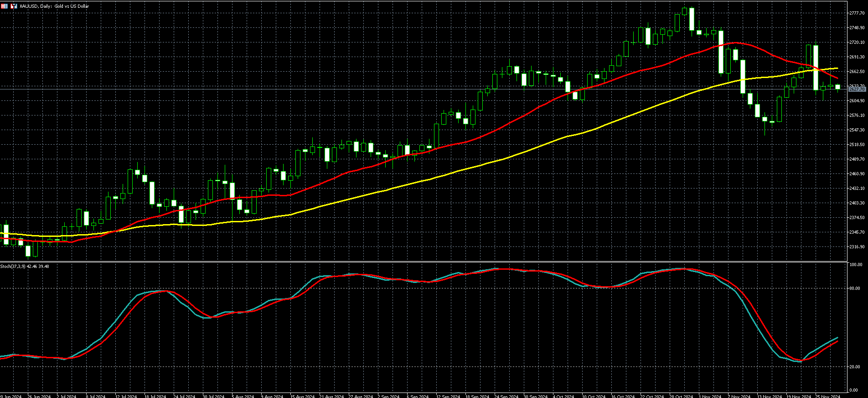Click the 2403.30 price scale label

point(857,203)
